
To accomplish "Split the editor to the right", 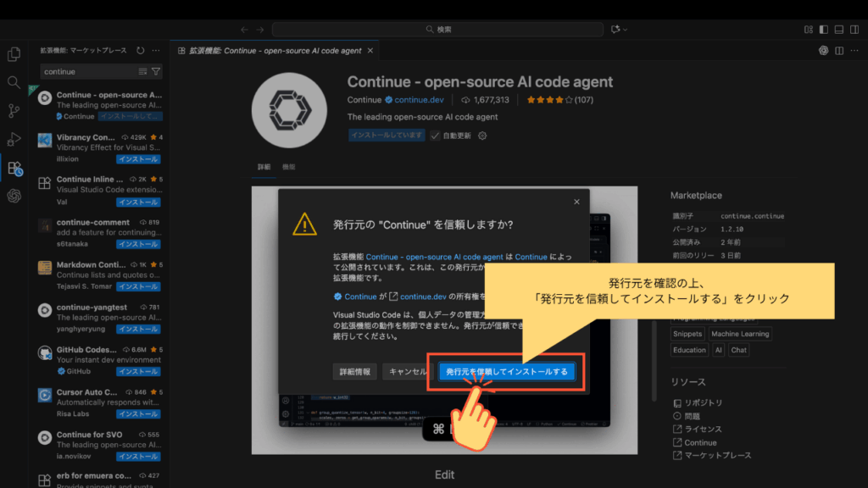I will click(837, 51).
